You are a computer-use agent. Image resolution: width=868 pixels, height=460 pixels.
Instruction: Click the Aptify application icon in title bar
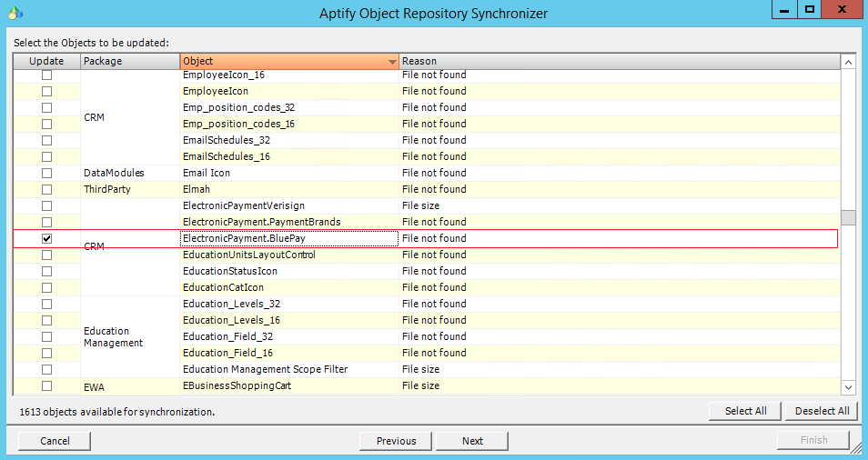click(15, 13)
